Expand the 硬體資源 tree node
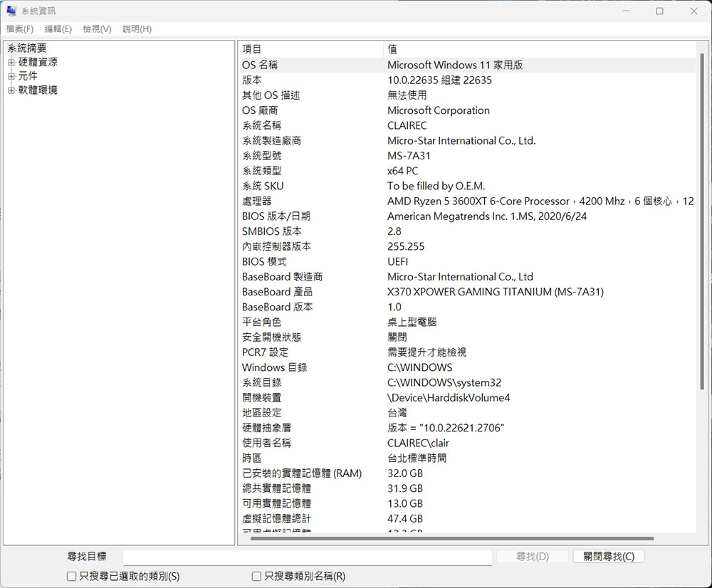712x588 pixels. tap(11, 63)
